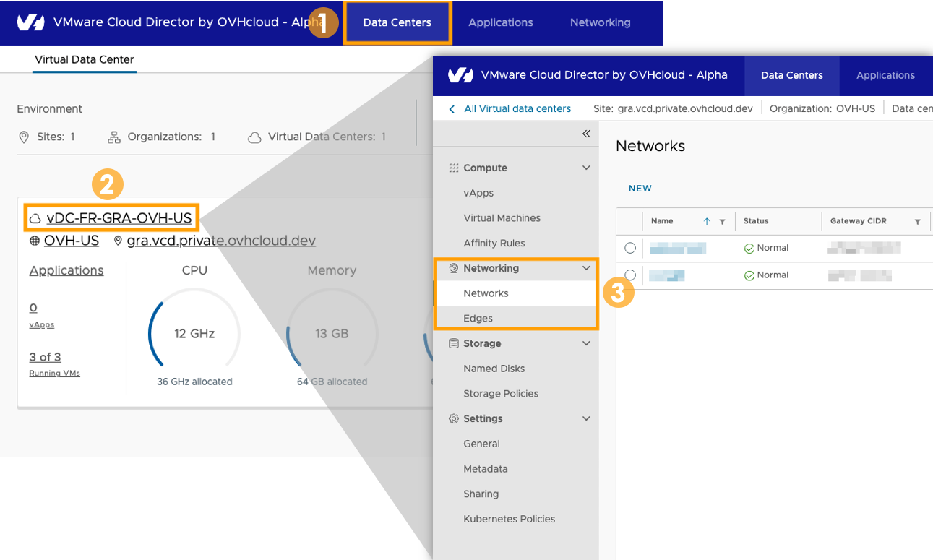Image resolution: width=933 pixels, height=560 pixels.
Task: Open the gra.vcd.private.ovhcloud.dev site link
Action: click(221, 241)
